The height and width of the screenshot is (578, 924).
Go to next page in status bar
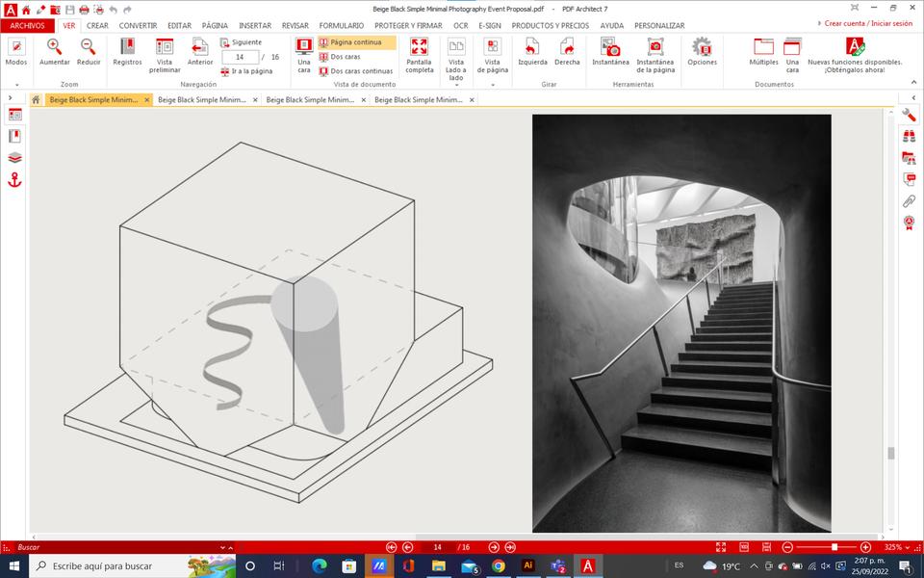click(494, 547)
